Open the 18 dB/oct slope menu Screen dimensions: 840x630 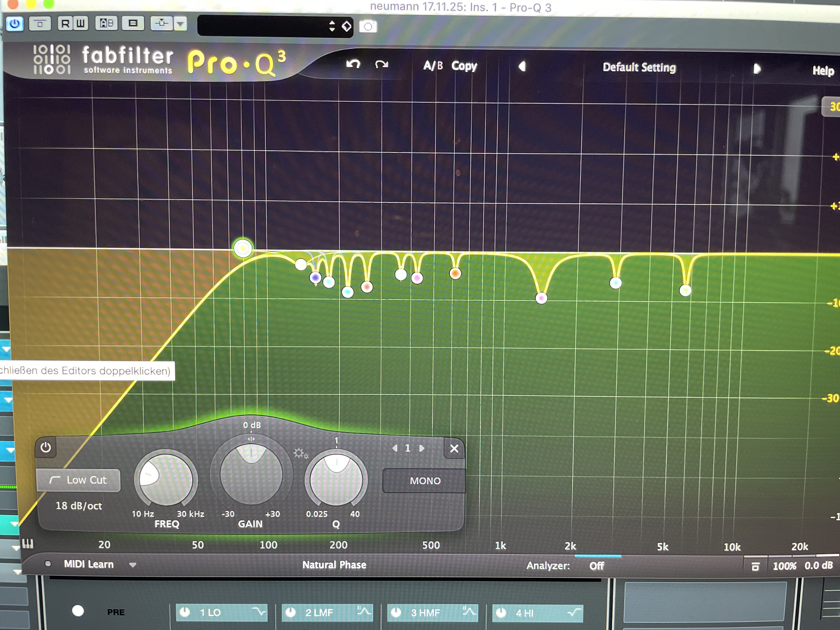(x=79, y=506)
